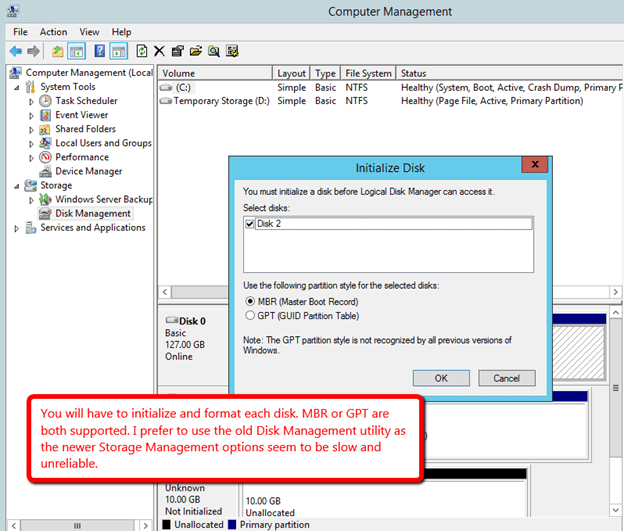Image resolution: width=624 pixels, height=531 pixels.
Task: Click the blue Help question mark icon
Action: [101, 51]
